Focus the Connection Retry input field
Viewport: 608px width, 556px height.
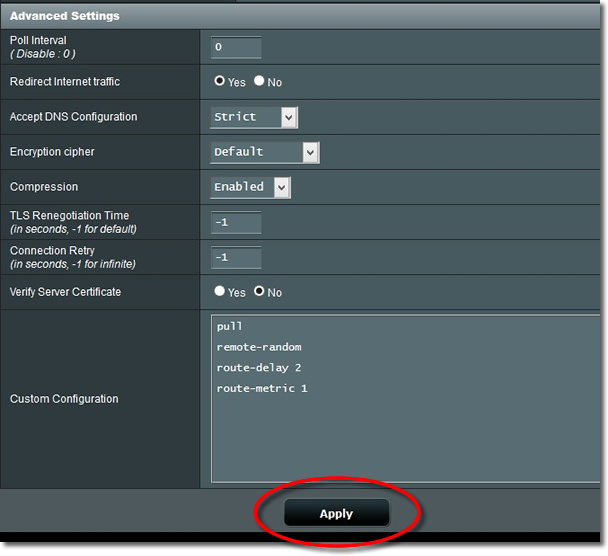pyautogui.click(x=236, y=257)
